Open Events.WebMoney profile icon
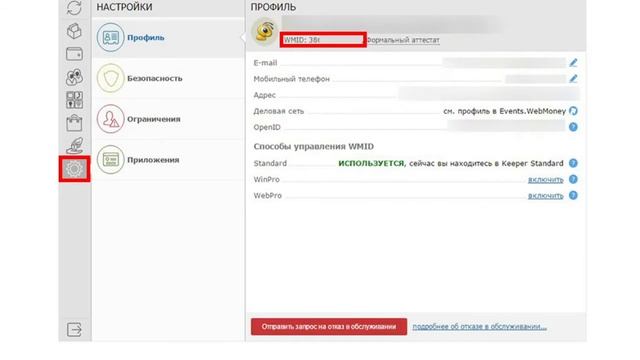 (x=573, y=111)
